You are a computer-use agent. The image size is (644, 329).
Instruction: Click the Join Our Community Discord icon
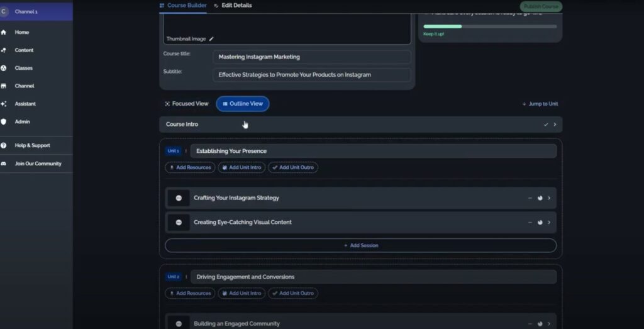tap(3, 164)
